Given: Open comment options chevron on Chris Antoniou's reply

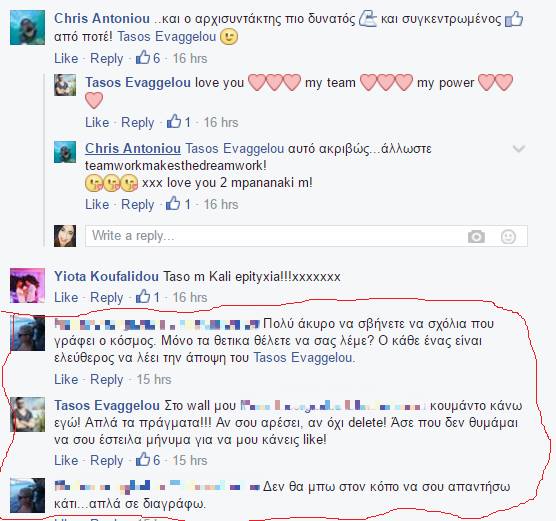Looking at the screenshot, I should (519, 148).
